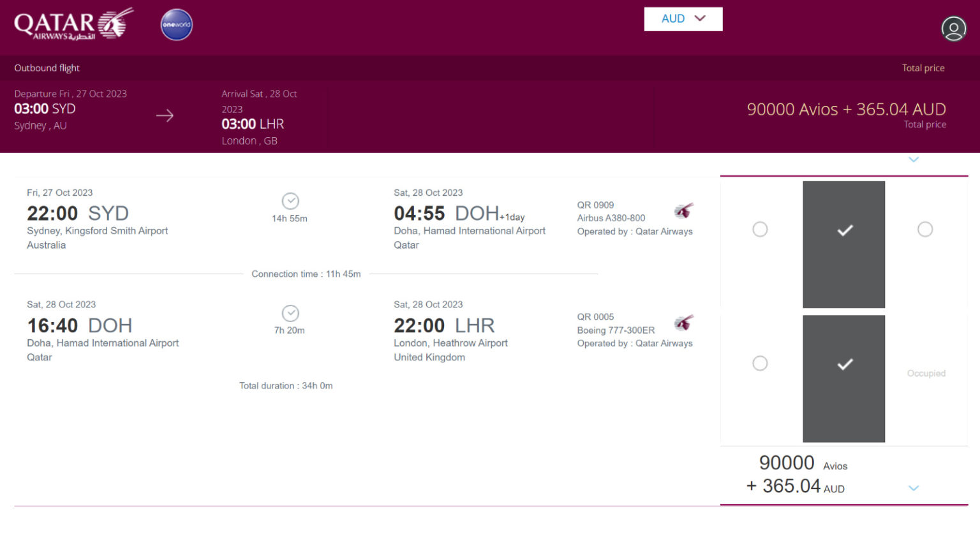Open the account profile icon
This screenshot has height=551, width=980.
[x=953, y=29]
